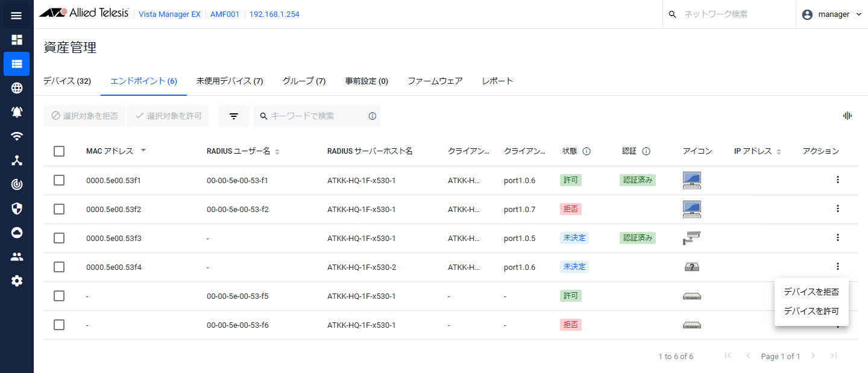The width and height of the screenshot is (868, 373).
Task: Click the AMF001 breadcrumb link
Action: (x=223, y=14)
